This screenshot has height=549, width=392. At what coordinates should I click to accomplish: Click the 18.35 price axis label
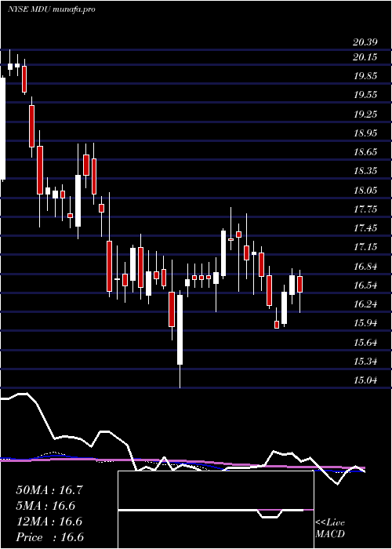pos(365,171)
